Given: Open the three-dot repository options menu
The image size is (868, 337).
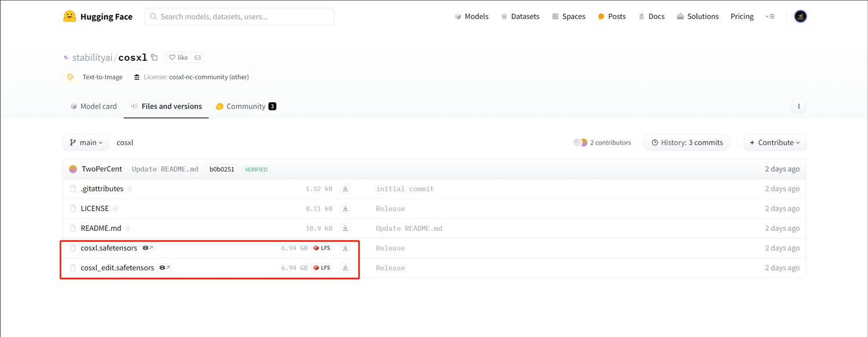Looking at the screenshot, I should click(799, 106).
